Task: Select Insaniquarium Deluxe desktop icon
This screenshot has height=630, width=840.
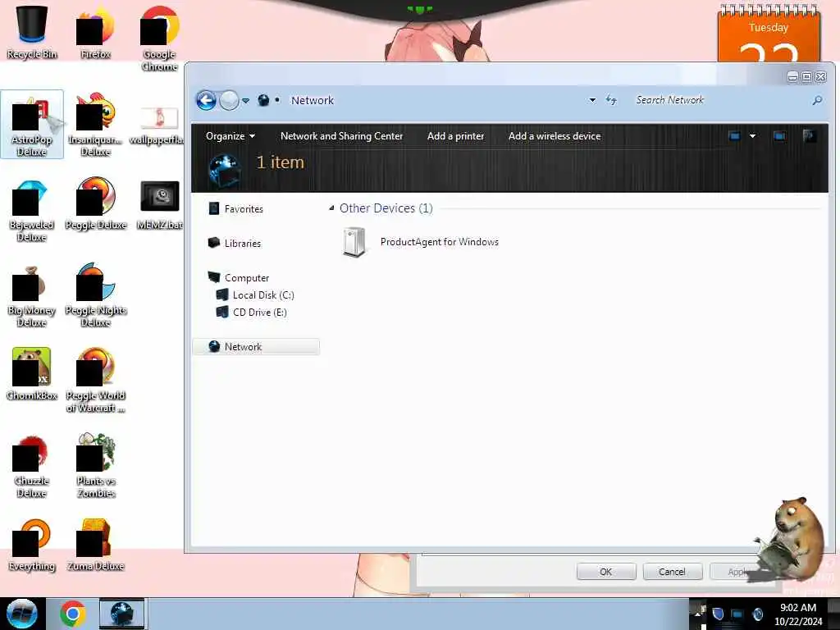Action: (x=95, y=125)
